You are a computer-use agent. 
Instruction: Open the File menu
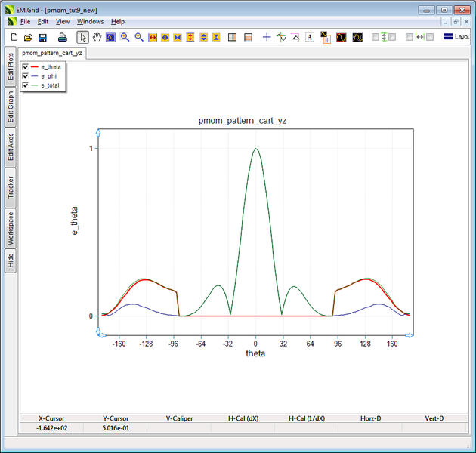(25, 22)
